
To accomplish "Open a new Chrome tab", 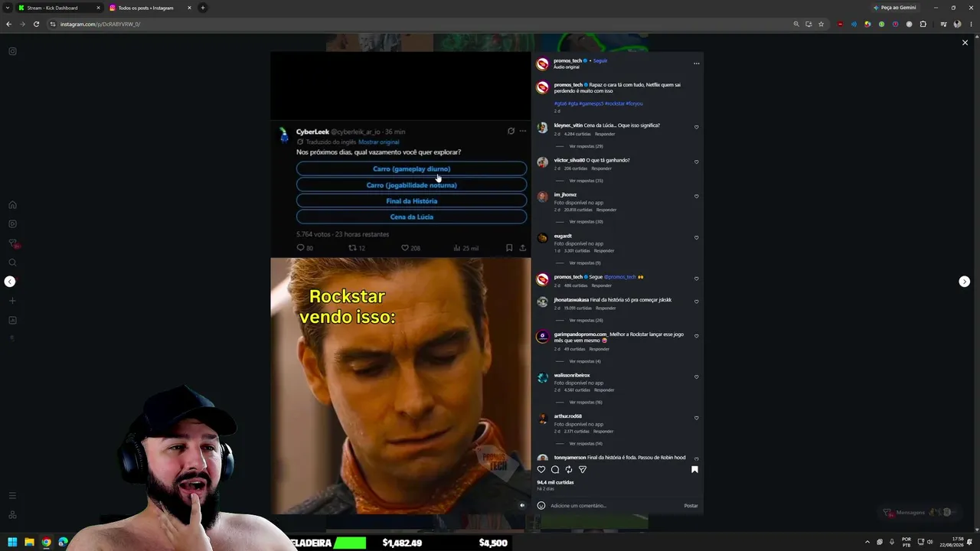I will (203, 8).
